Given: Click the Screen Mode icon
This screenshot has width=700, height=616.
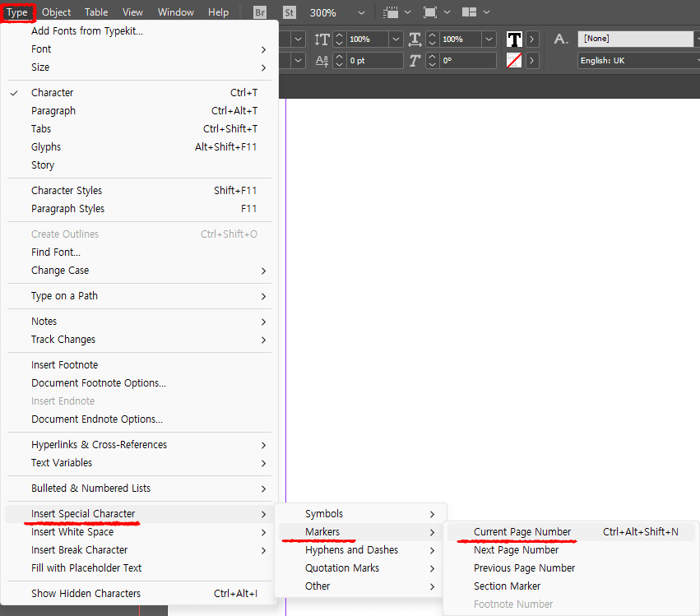Looking at the screenshot, I should point(429,12).
